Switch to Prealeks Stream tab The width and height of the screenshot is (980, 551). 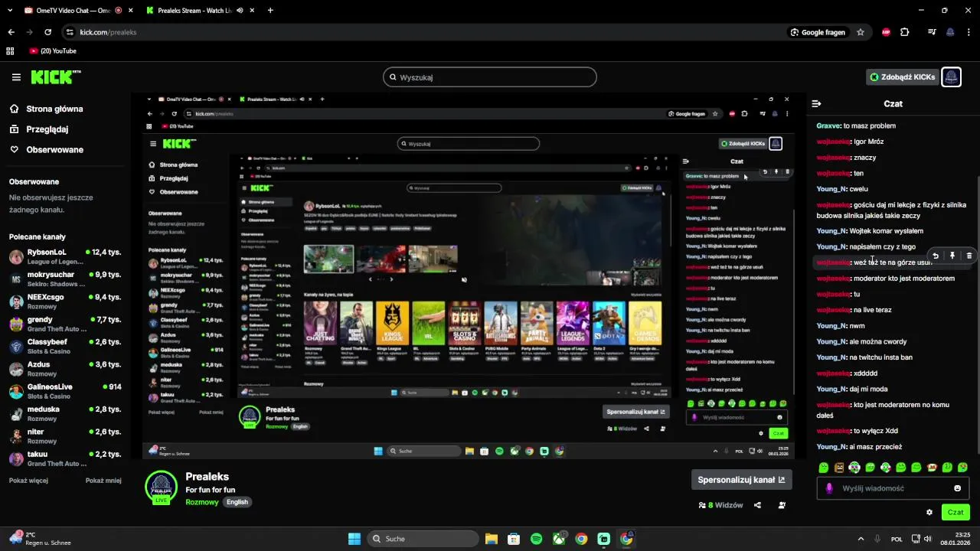(201, 11)
